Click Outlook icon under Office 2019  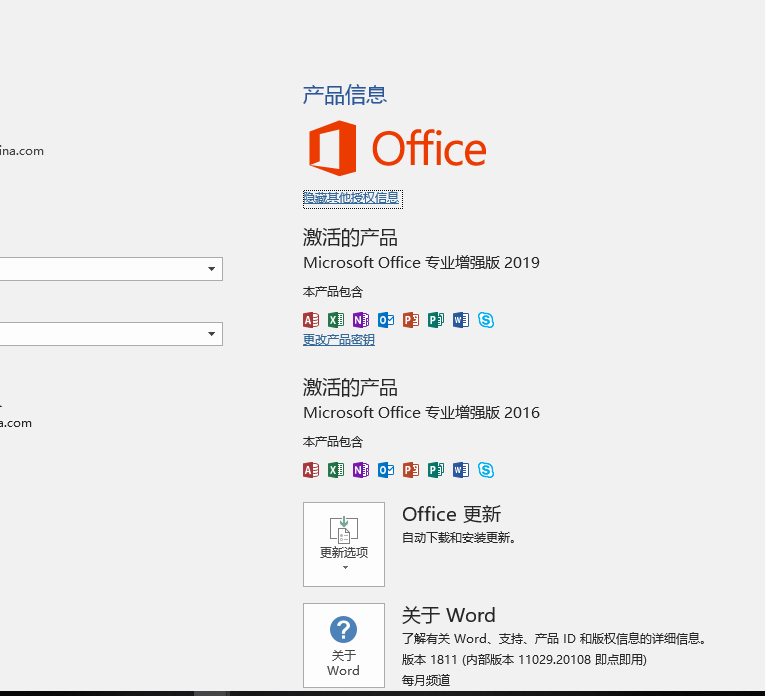386,320
